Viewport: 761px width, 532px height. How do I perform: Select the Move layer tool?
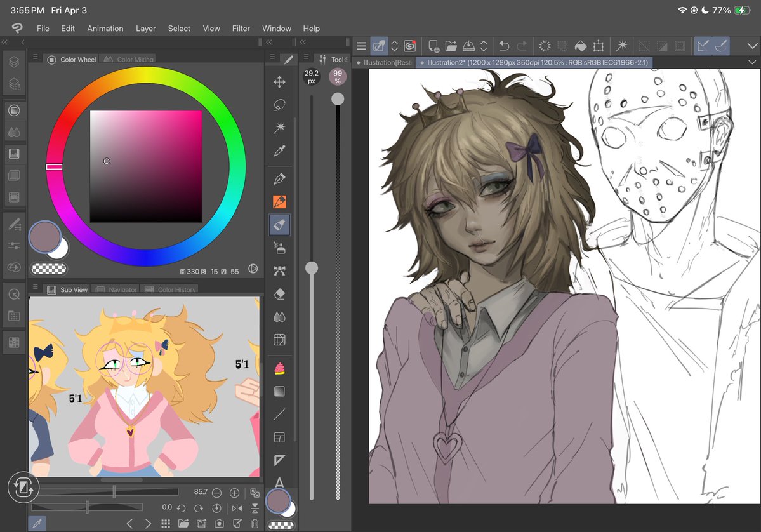point(279,82)
